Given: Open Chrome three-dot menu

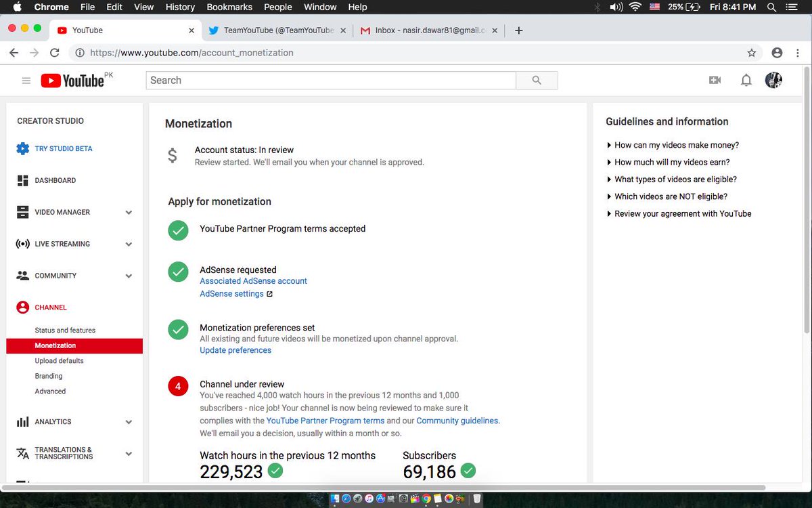Looking at the screenshot, I should click(x=797, y=53).
